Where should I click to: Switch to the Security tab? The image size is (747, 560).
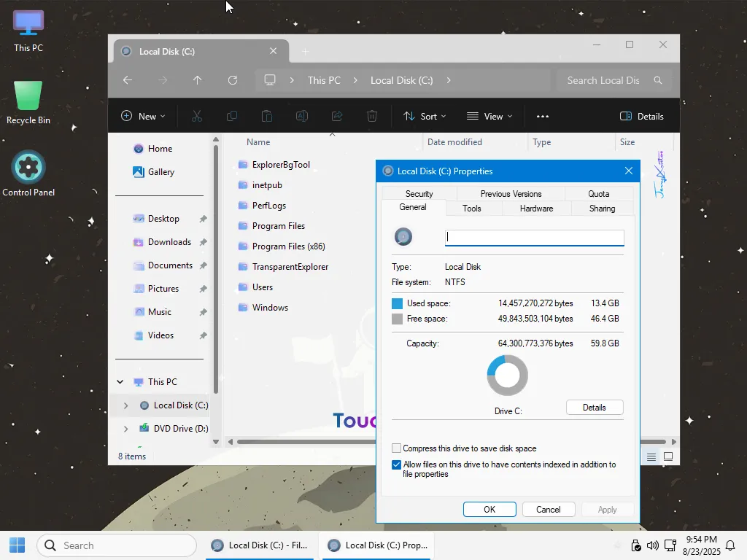(x=419, y=193)
